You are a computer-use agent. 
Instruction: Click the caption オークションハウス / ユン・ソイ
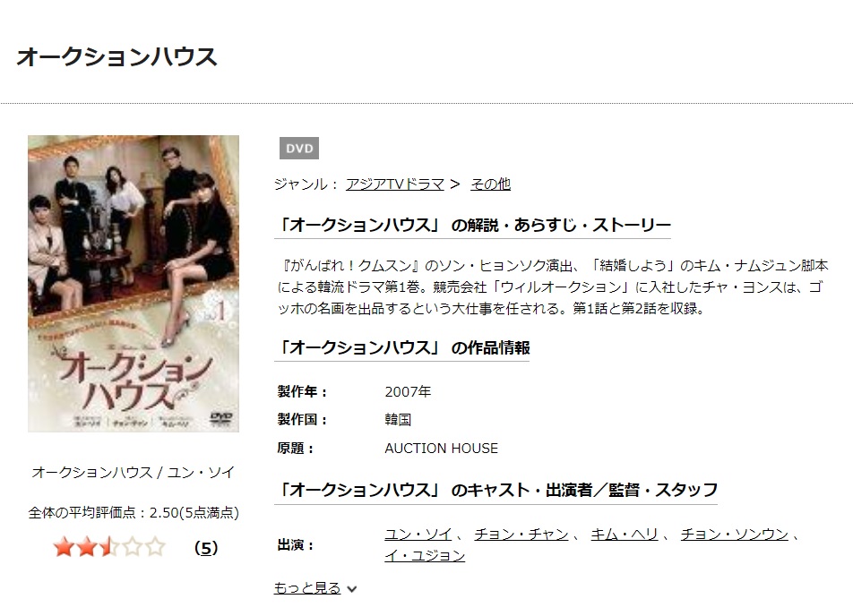click(x=134, y=473)
